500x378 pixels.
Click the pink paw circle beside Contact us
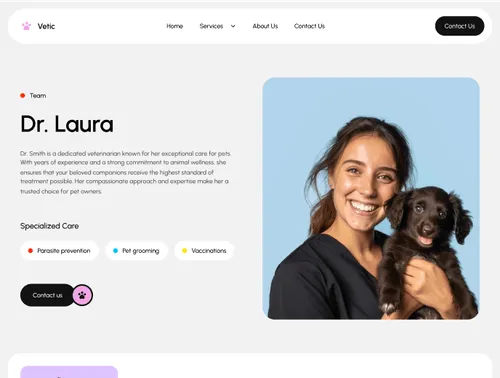tap(82, 295)
